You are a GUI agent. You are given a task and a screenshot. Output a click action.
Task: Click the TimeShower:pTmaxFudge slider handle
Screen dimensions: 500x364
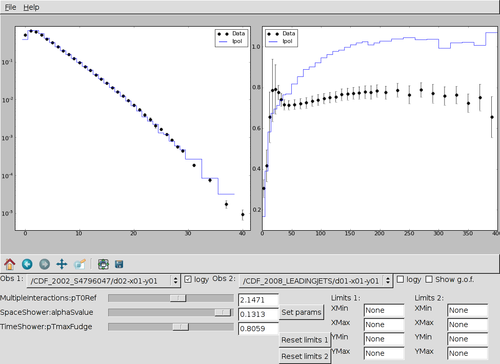[181, 327]
